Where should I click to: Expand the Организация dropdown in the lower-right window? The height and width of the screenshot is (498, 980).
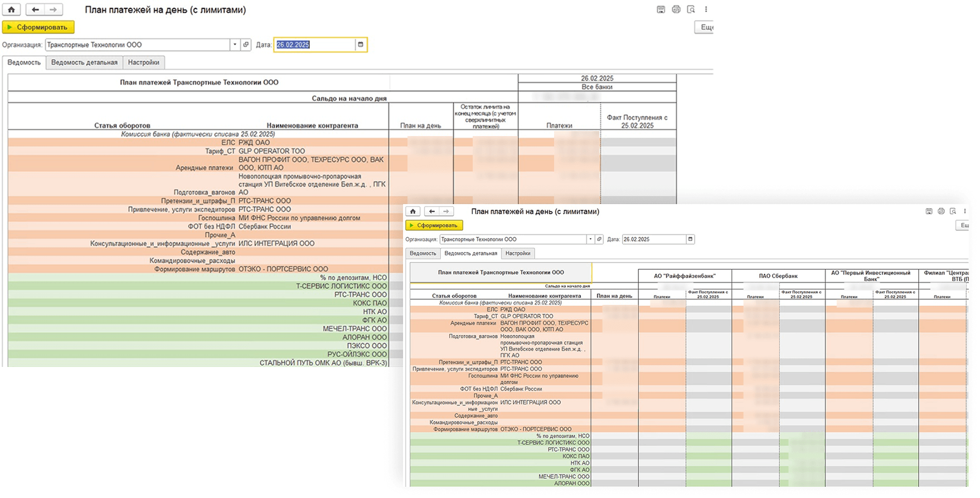point(590,239)
